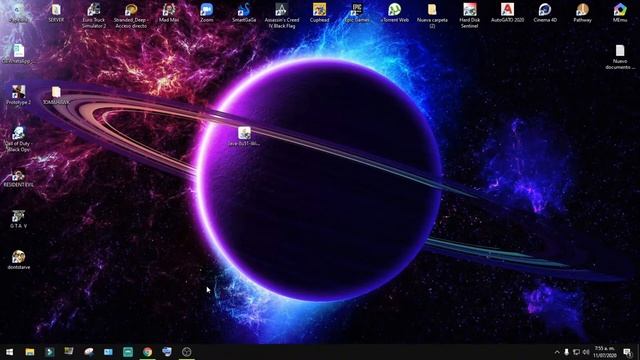Select the dontstarve game shortcut
Image resolution: width=640 pixels, height=360 pixels.
click(18, 260)
